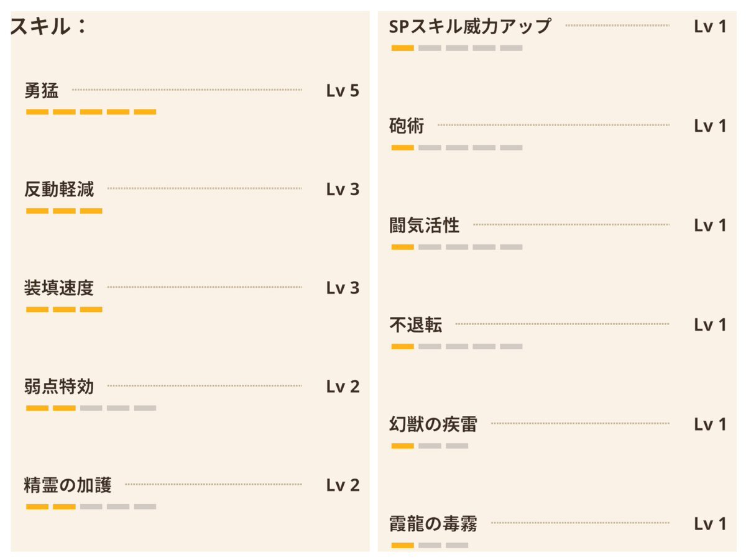Click the 反動軽減 level bar
The width and height of the screenshot is (746, 560).
click(64, 211)
